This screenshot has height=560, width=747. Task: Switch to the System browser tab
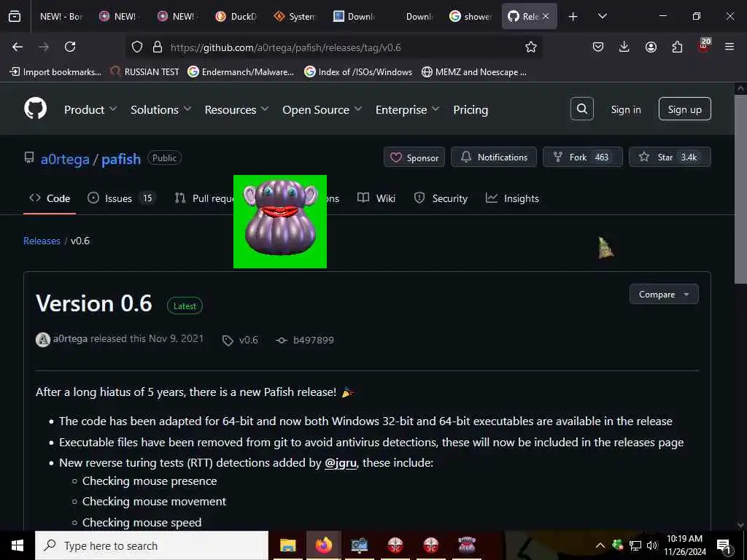pos(295,17)
